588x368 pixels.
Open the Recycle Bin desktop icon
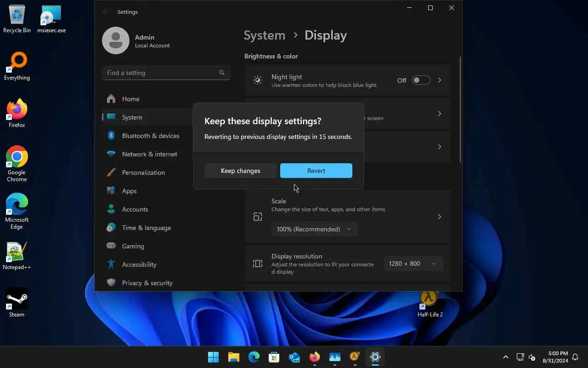click(x=17, y=19)
